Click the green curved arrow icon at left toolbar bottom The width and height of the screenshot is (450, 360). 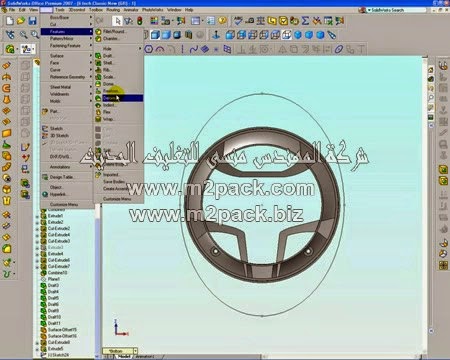point(7,274)
